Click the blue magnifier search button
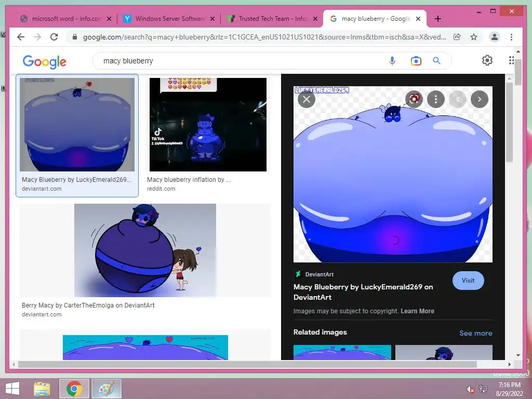 pos(436,61)
